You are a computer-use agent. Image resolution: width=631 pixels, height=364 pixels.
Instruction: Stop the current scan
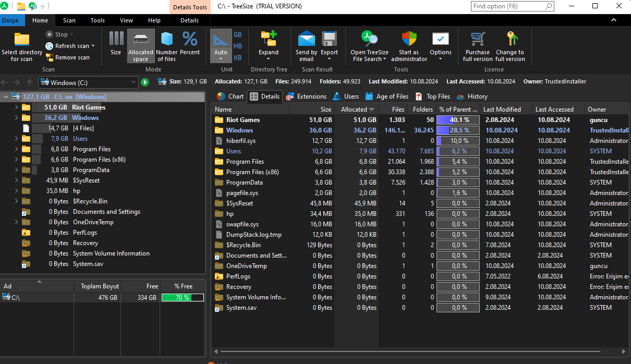(x=57, y=34)
